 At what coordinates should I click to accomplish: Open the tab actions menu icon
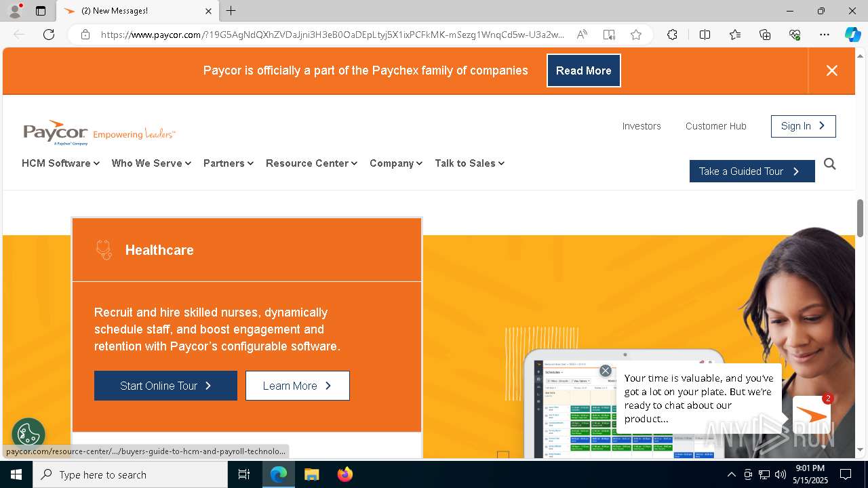pos(41,11)
